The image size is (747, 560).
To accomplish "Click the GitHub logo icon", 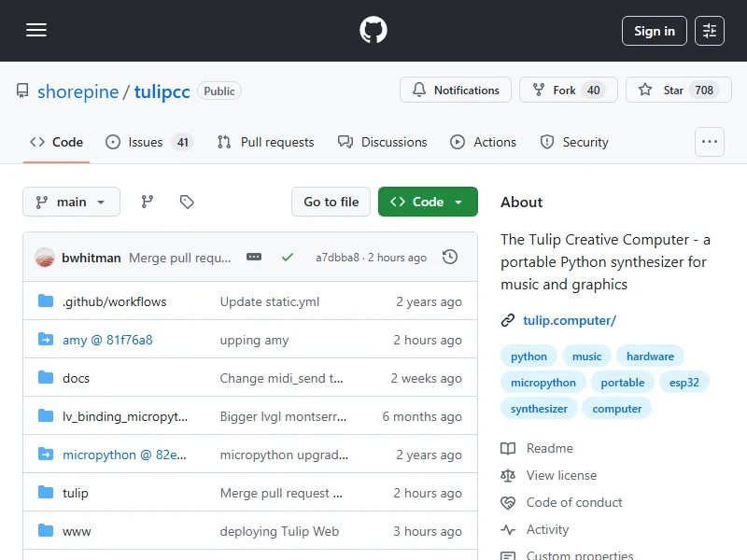I will point(373,31).
